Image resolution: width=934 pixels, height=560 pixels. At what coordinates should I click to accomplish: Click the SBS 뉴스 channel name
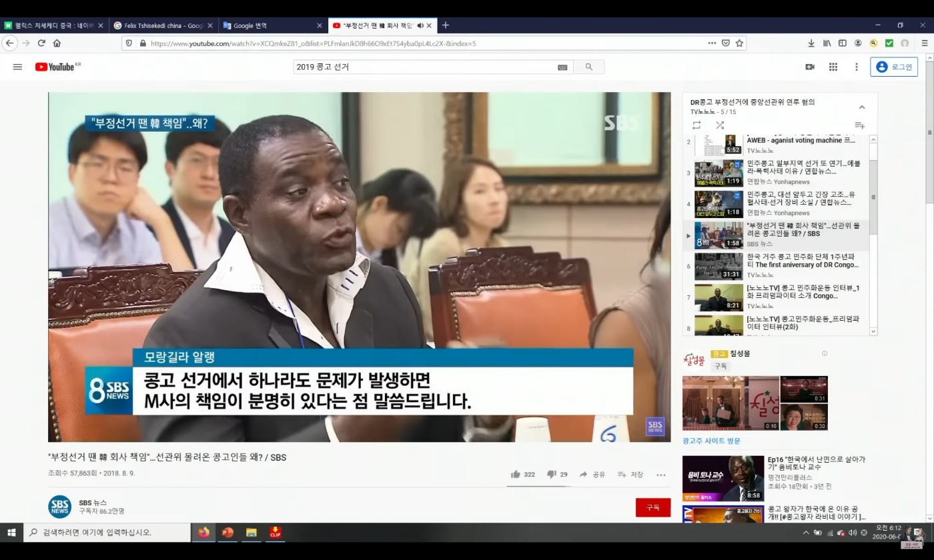(93, 502)
